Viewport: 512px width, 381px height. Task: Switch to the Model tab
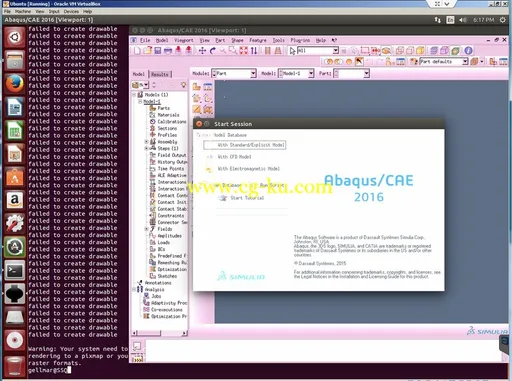[139, 74]
